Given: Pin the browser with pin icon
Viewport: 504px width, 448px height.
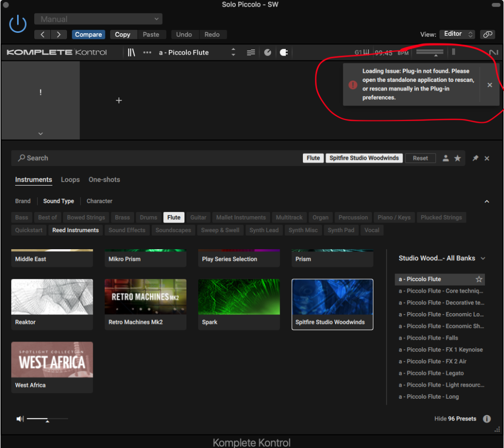Looking at the screenshot, I should 475,158.
